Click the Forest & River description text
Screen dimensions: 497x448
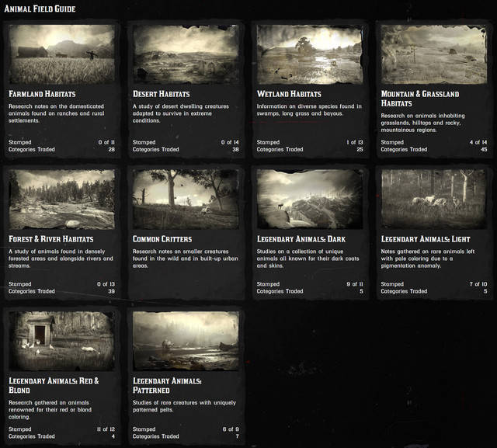click(61, 259)
